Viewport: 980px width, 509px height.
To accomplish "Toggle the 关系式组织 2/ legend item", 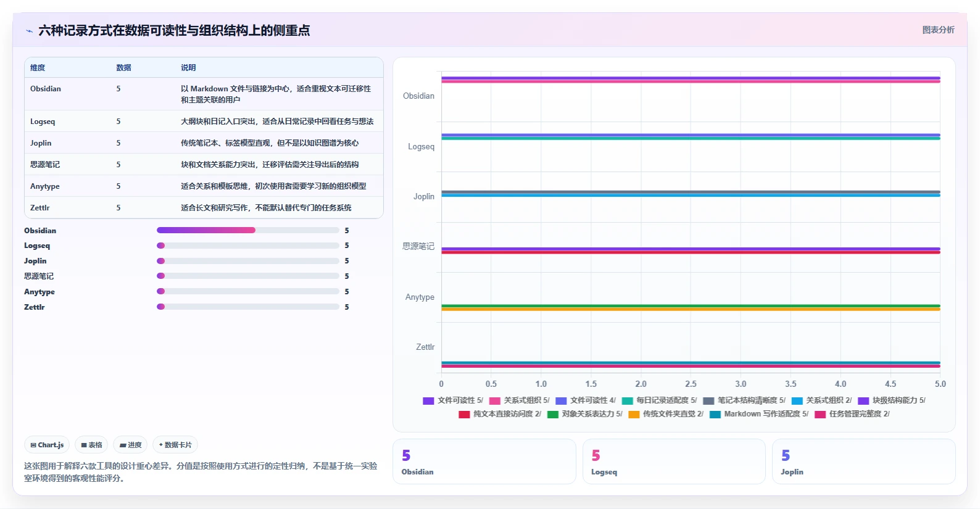I will (821, 400).
